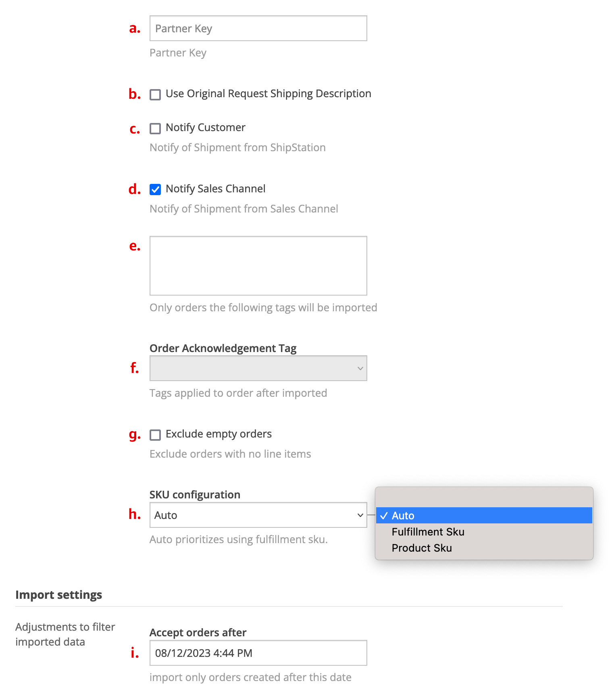The image size is (610, 700).
Task: Click the Partner Key input field
Action: [x=258, y=28]
